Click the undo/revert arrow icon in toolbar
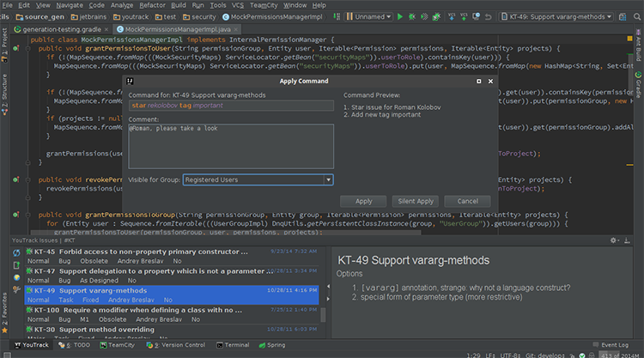The height and width of the screenshot is (358, 644). click(488, 17)
